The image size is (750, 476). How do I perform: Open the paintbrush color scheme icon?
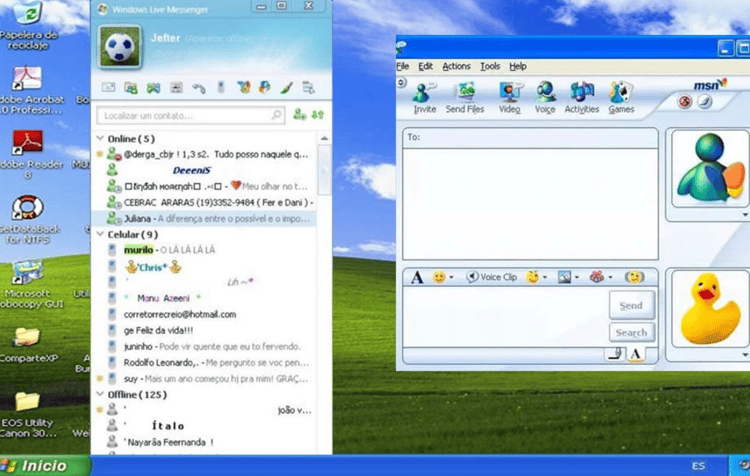click(287, 88)
